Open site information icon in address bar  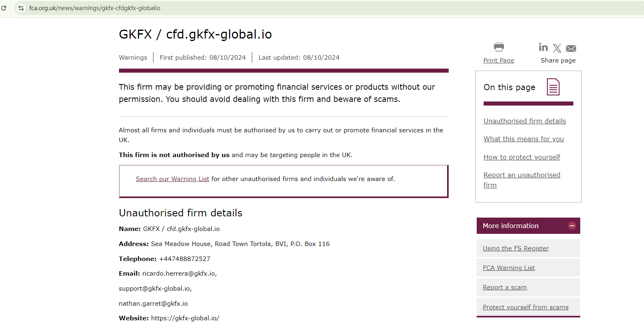[x=21, y=8]
